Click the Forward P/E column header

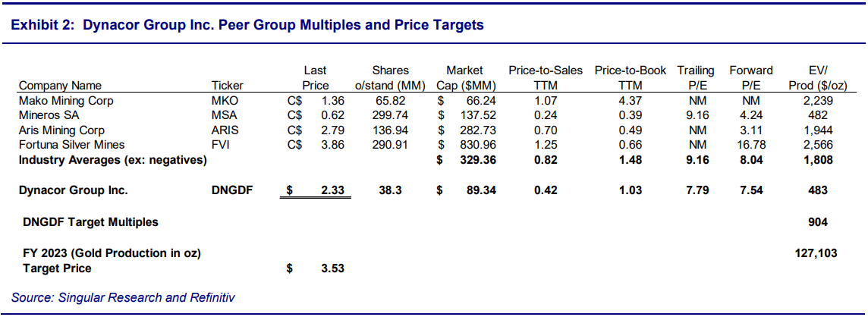tap(751, 78)
